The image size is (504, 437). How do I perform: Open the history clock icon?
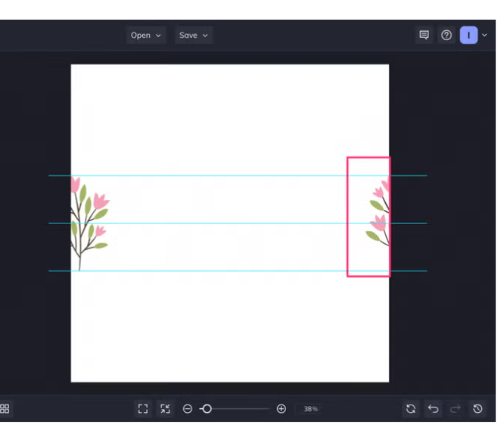(478, 409)
